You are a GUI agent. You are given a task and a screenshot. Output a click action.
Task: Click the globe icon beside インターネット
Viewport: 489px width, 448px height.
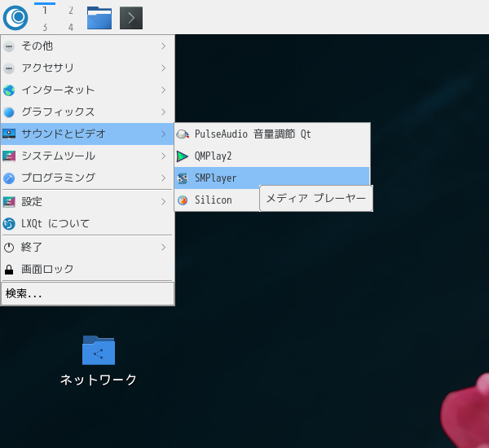pos(9,90)
